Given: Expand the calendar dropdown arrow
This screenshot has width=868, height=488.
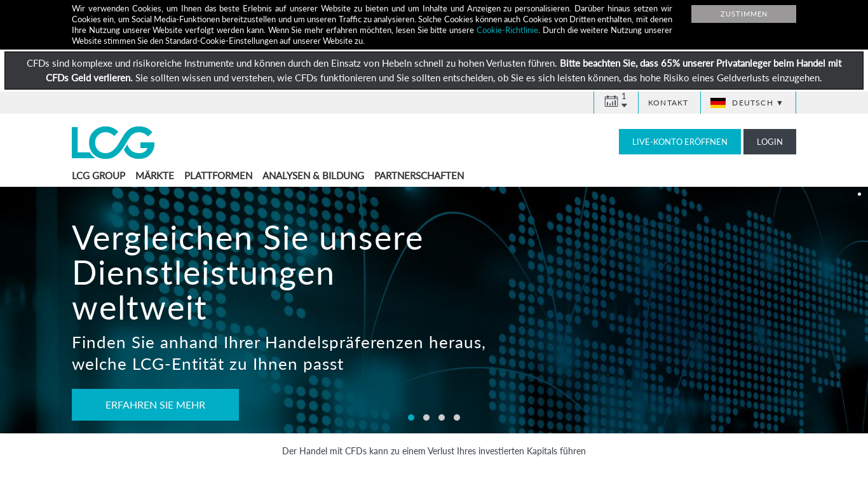Looking at the screenshot, I should coord(624,105).
